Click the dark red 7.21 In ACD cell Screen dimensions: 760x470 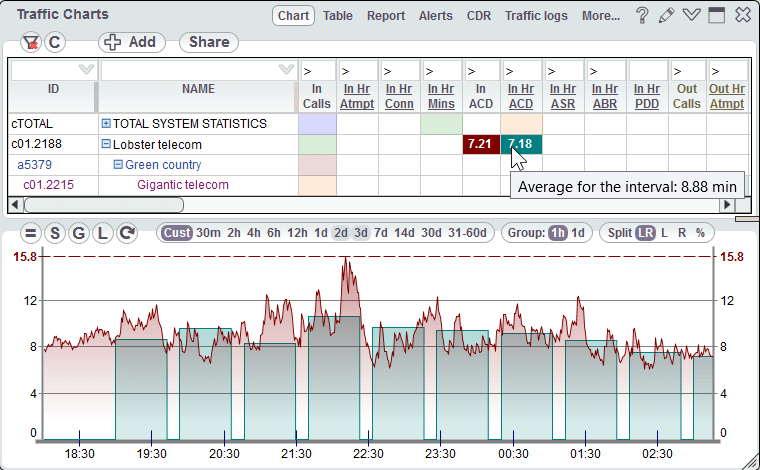point(480,145)
